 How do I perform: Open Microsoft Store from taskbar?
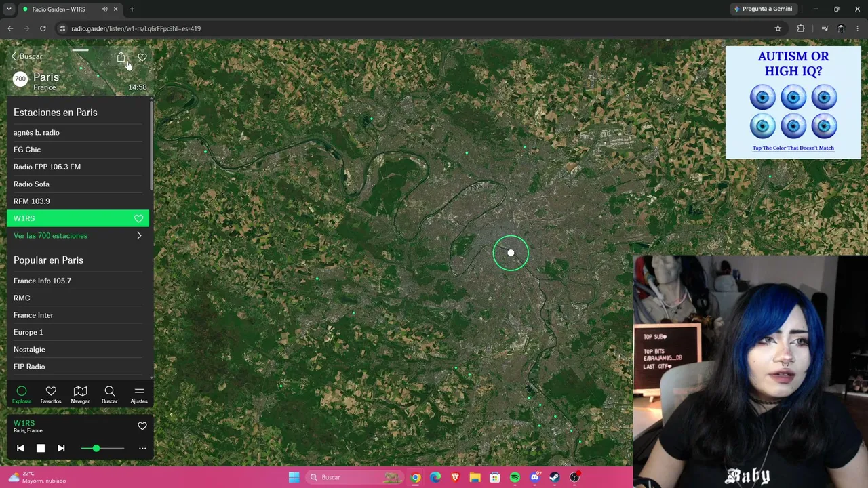click(x=495, y=477)
